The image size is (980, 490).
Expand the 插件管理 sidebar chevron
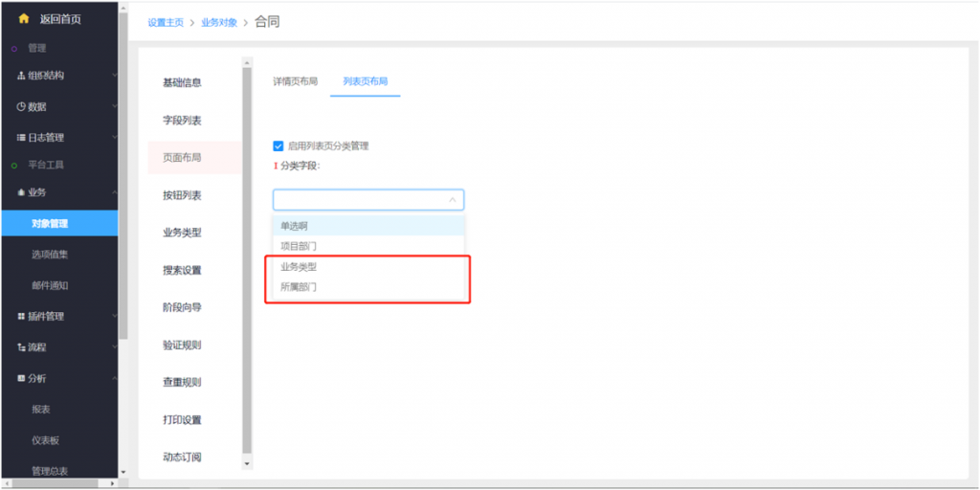point(114,317)
